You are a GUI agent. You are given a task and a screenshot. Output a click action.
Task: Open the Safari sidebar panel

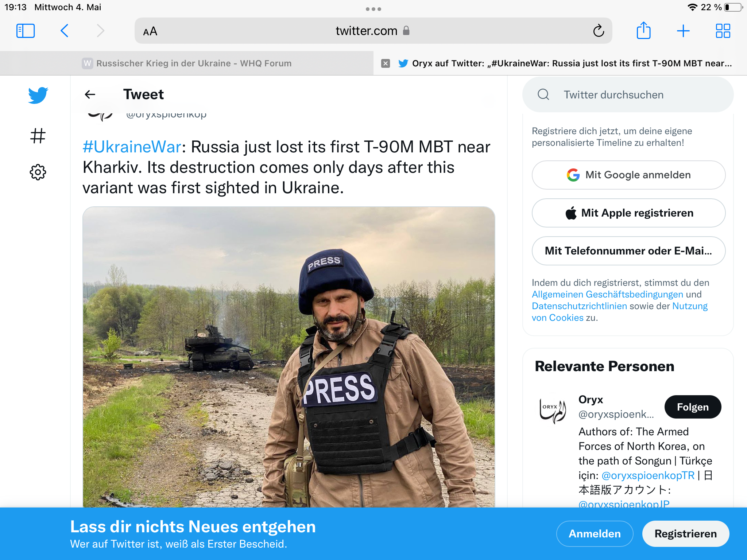point(26,31)
